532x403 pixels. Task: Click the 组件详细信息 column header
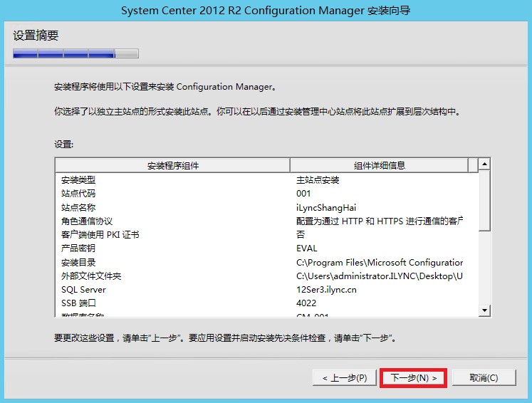(x=380, y=165)
